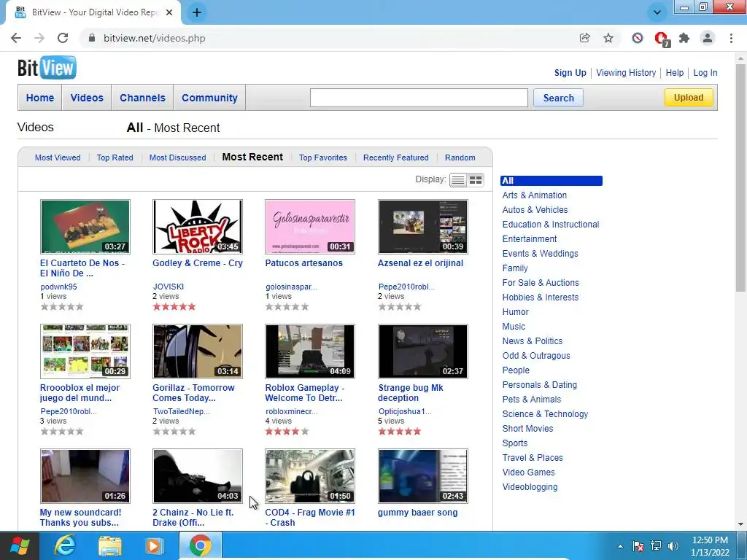This screenshot has width=747, height=560.
Task: Open File Explorer from the taskbar
Action: 110,545
